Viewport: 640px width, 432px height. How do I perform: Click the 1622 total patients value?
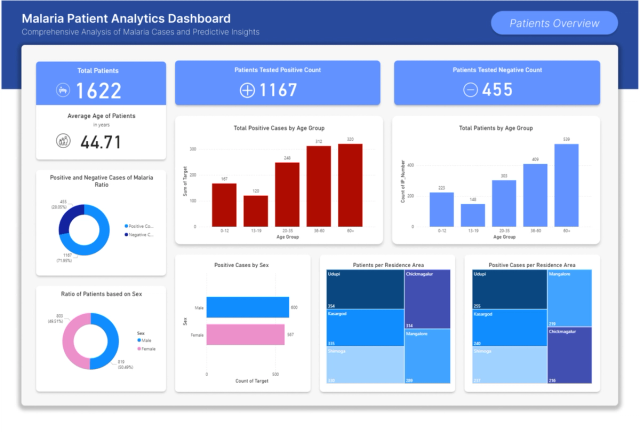[x=99, y=91]
